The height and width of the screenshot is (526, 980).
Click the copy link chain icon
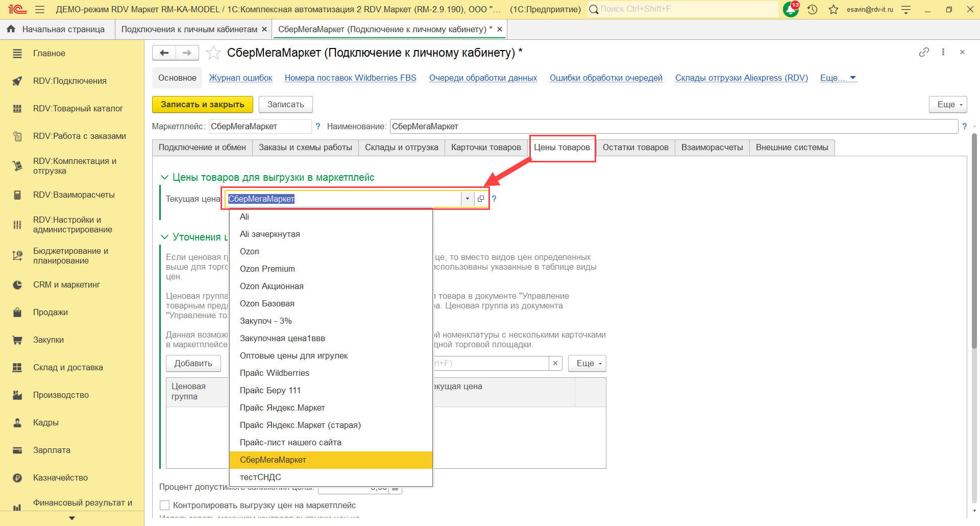tap(924, 52)
